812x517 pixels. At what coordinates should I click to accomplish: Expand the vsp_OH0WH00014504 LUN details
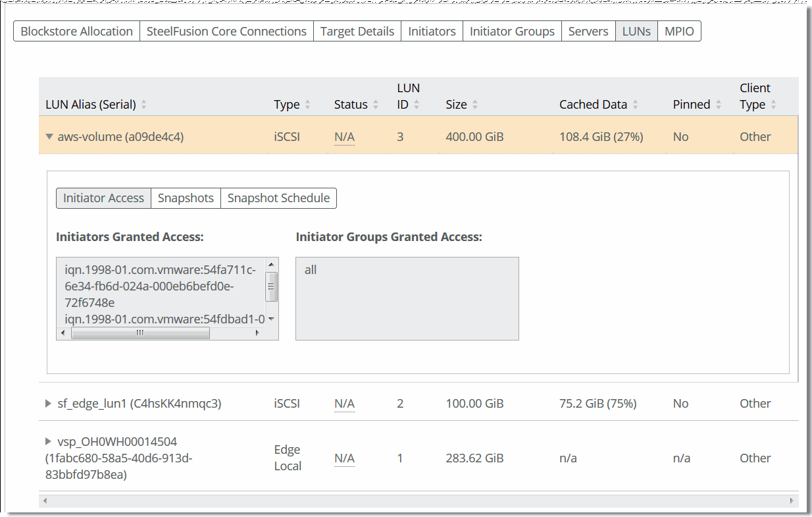pyautogui.click(x=48, y=441)
